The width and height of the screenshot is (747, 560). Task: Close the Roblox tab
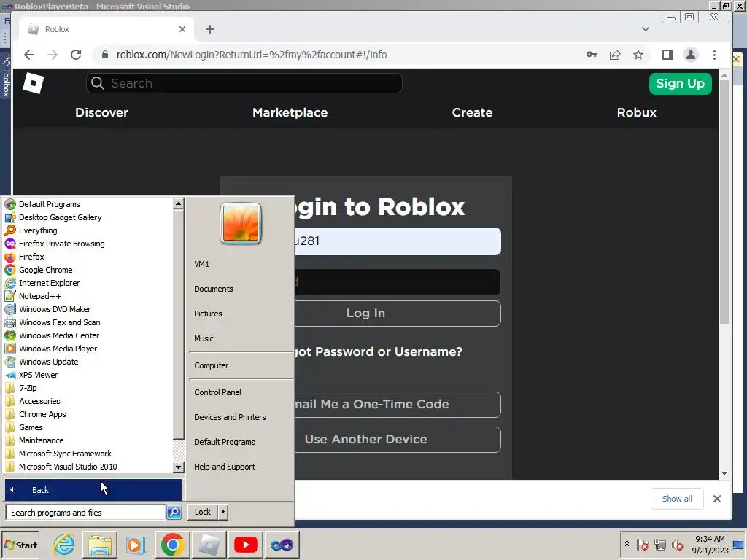pyautogui.click(x=182, y=29)
